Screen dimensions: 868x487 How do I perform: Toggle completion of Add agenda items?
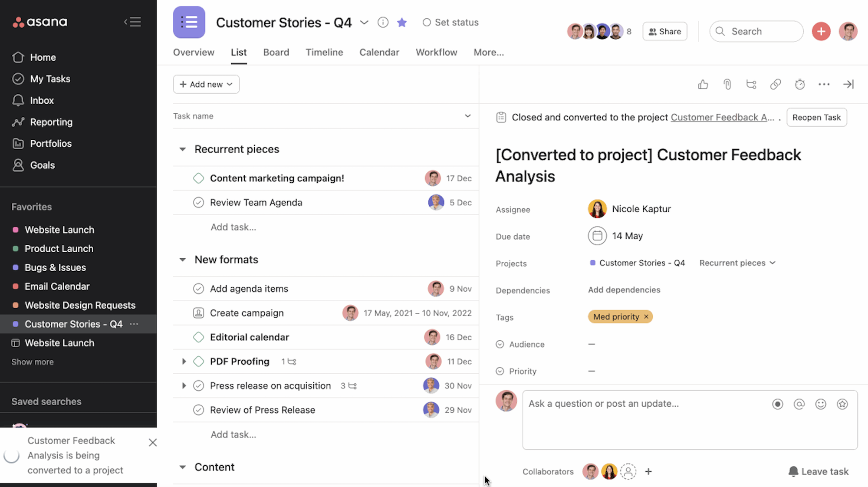point(198,289)
